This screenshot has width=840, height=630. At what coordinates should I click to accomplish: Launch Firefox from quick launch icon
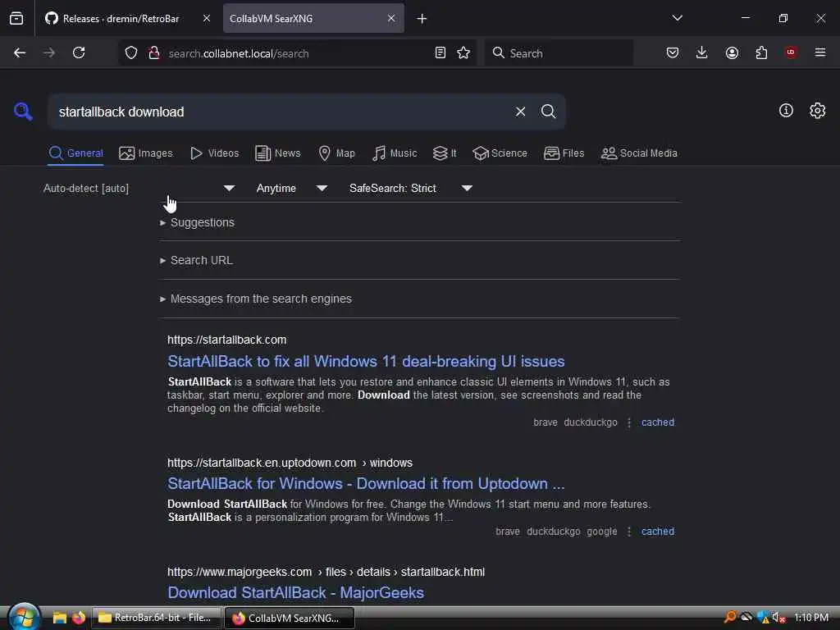(79, 619)
